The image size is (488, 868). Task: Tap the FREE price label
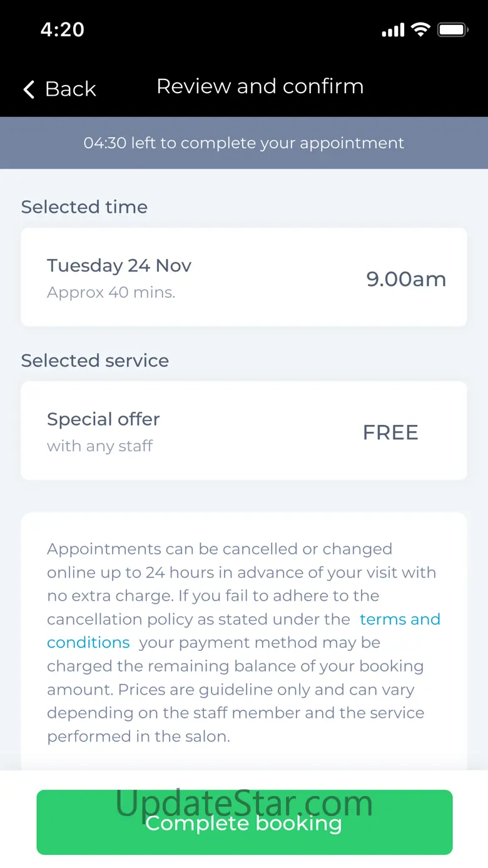tap(390, 432)
